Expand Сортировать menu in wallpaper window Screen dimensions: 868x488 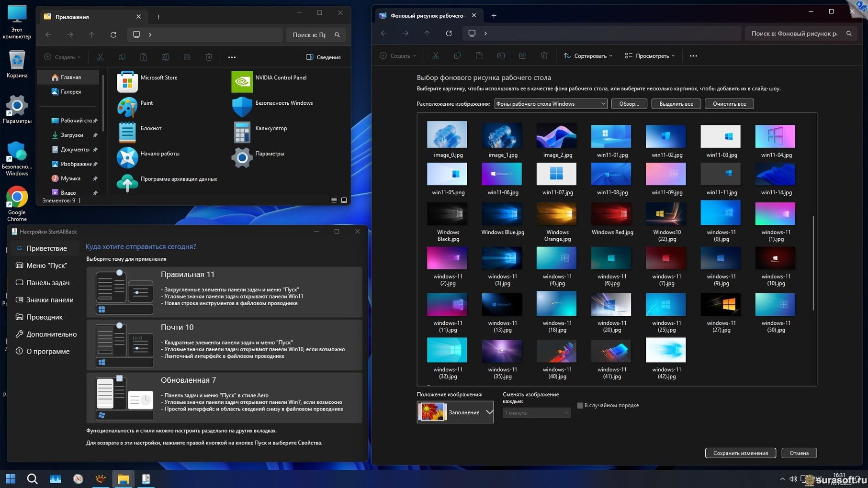tap(588, 56)
